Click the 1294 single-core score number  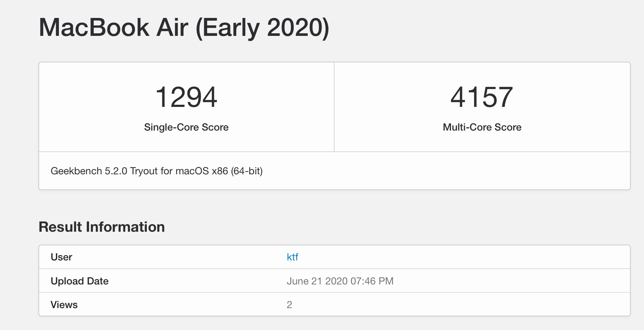point(186,97)
